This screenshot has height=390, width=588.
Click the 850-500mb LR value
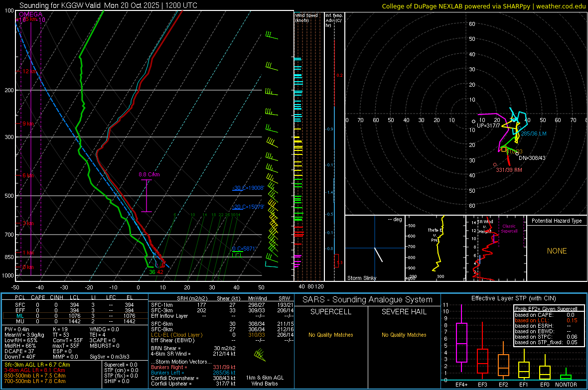(x=35, y=376)
